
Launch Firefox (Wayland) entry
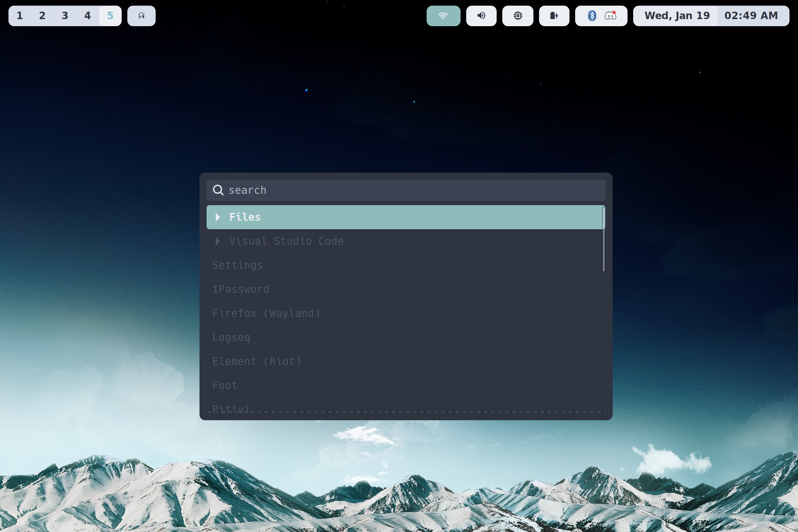click(x=266, y=313)
